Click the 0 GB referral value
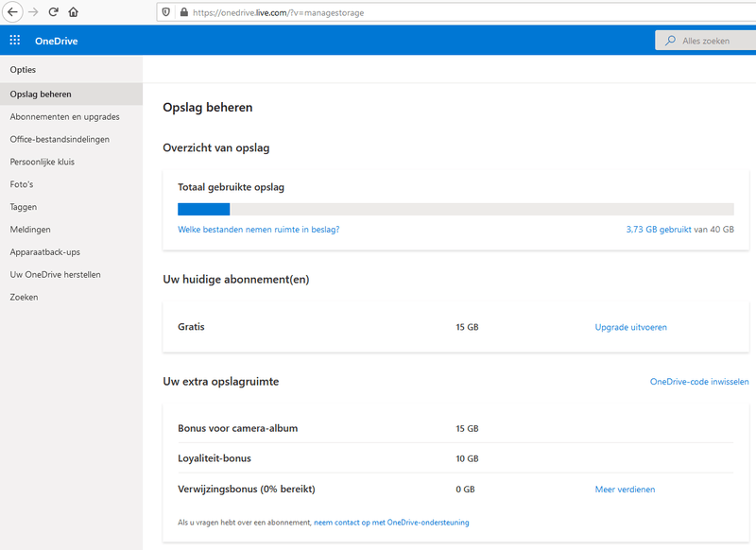The width and height of the screenshot is (756, 550). click(x=465, y=490)
